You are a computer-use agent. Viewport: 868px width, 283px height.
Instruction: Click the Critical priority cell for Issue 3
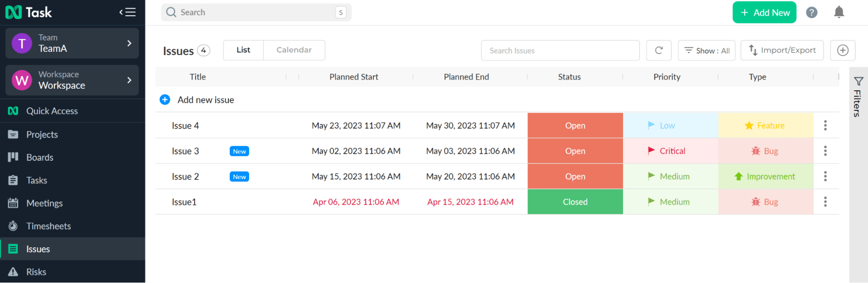click(x=670, y=151)
